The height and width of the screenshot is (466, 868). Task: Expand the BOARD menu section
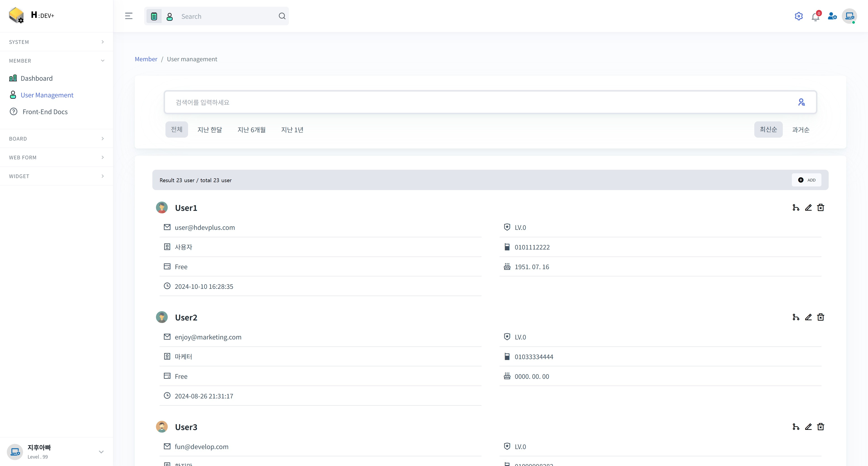click(56, 139)
